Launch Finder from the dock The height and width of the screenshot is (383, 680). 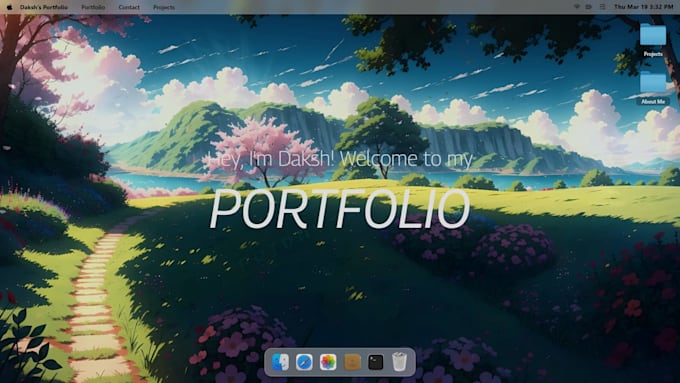click(280, 362)
